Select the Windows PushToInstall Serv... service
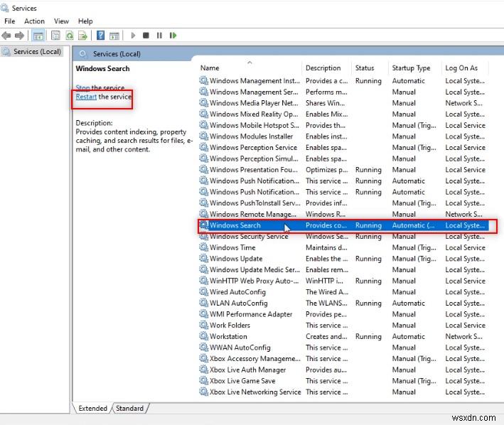Screen dimensions: 504x425 click(x=343, y=203)
